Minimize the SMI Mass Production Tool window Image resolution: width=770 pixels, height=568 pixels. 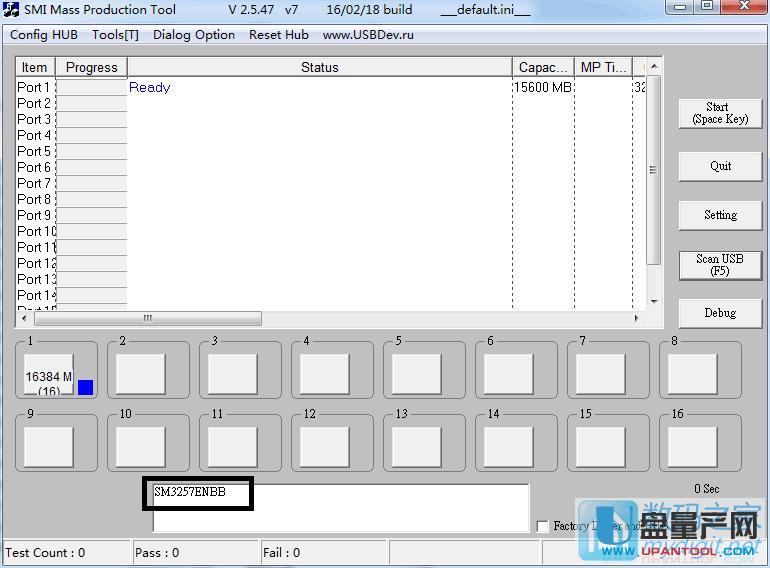tap(680, 6)
